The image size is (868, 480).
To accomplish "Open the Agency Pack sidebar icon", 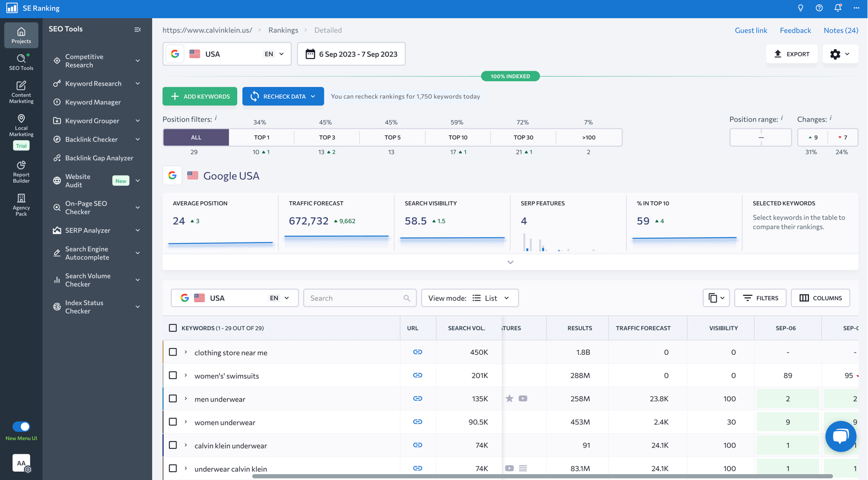I will [21, 199].
